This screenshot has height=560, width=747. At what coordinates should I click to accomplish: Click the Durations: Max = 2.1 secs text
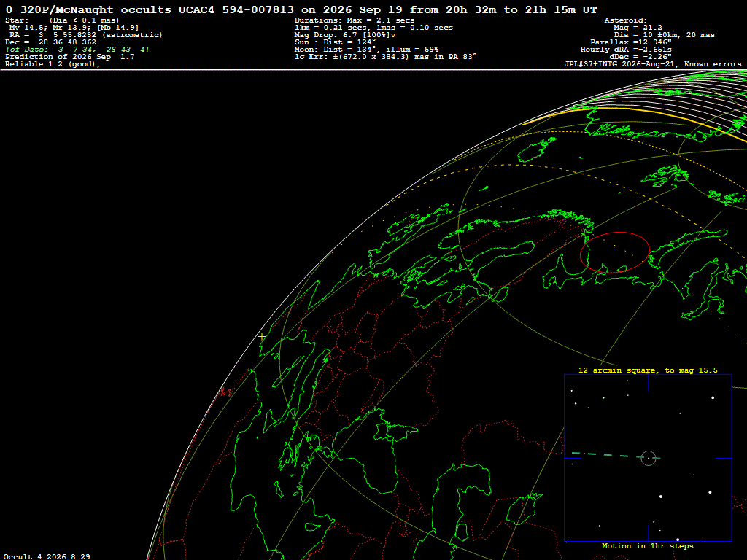(x=355, y=20)
